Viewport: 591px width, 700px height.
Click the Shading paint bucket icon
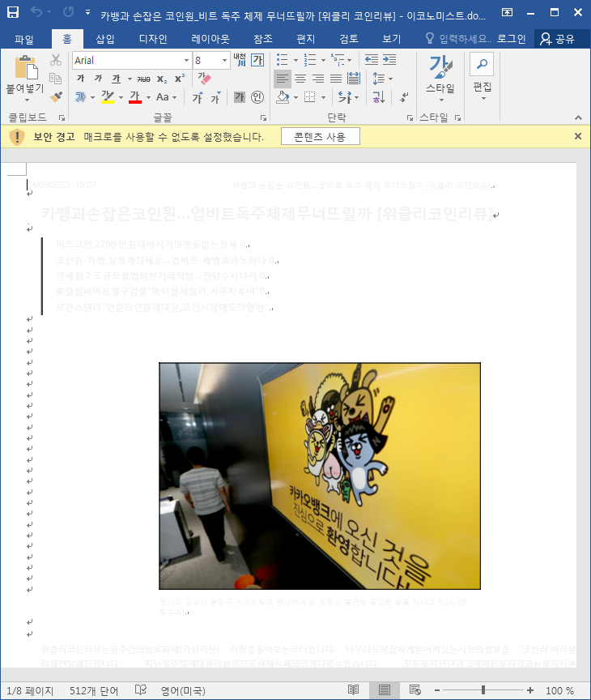click(283, 97)
